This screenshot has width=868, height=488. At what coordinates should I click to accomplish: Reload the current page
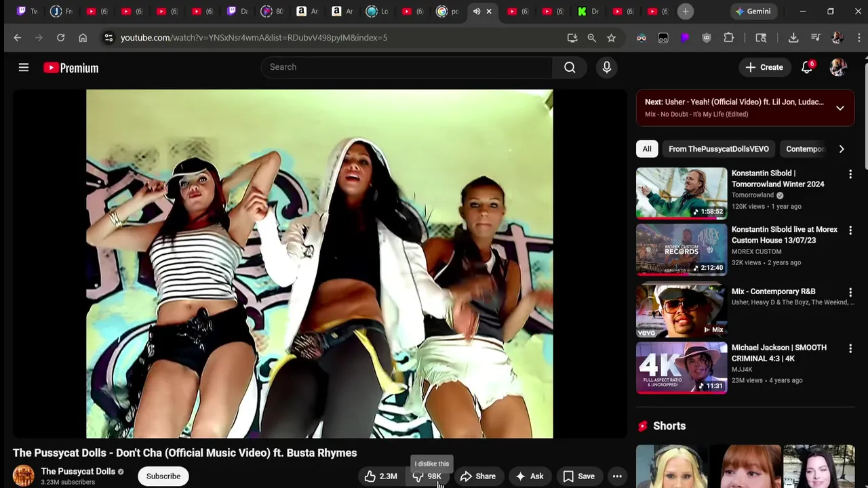pyautogui.click(x=60, y=38)
